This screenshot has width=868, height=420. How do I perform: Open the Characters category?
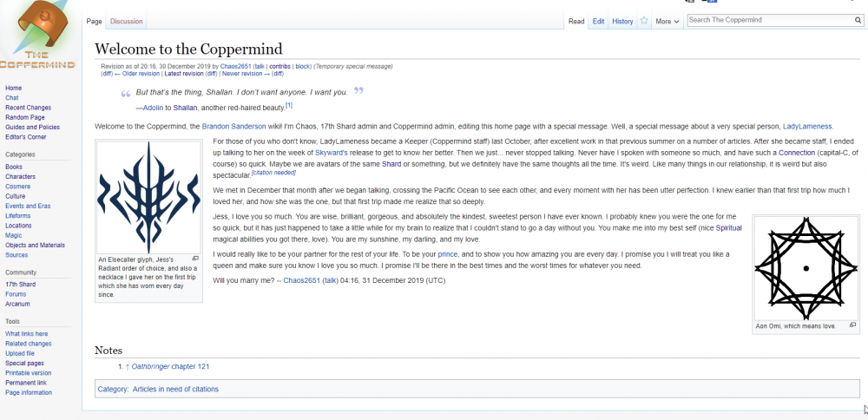pyautogui.click(x=20, y=176)
